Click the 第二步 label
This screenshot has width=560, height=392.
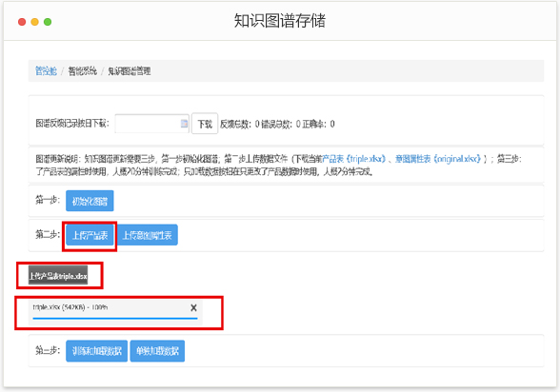click(48, 234)
